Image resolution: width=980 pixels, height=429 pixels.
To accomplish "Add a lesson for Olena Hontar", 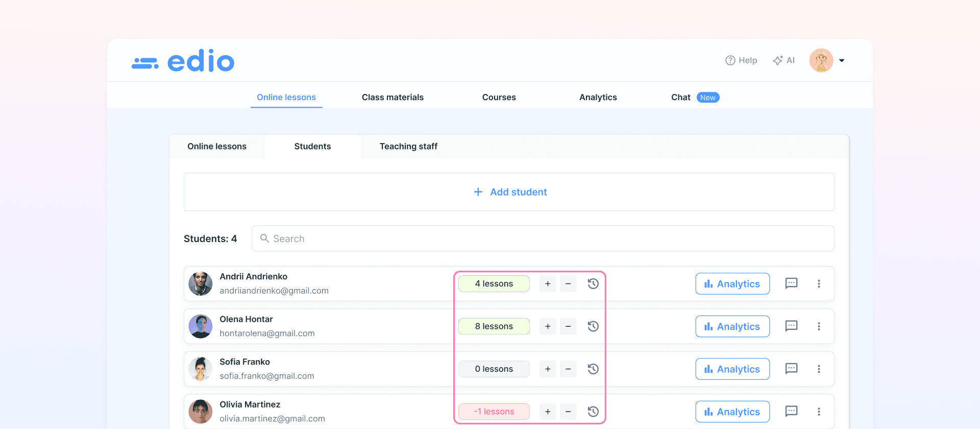I will (x=548, y=326).
